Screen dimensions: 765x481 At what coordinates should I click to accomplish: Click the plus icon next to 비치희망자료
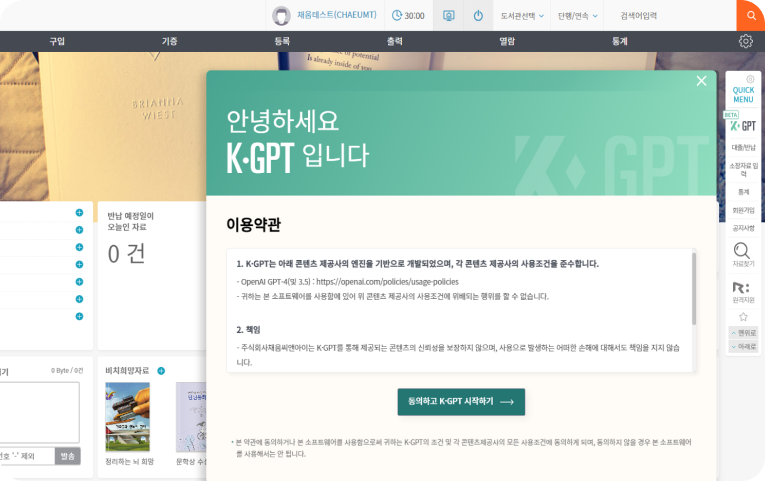click(x=161, y=371)
